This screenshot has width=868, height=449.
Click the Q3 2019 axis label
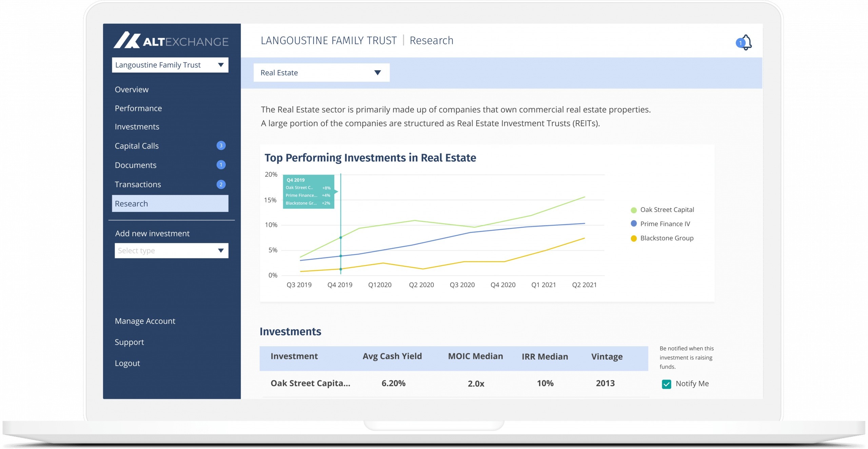[x=299, y=285]
